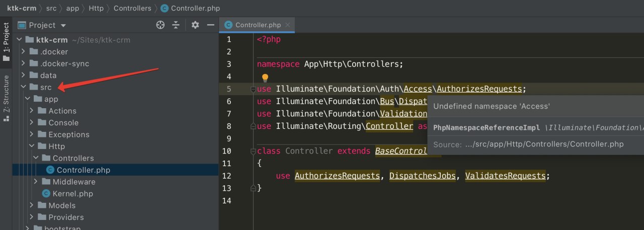Select the Models folder in tree
The width and height of the screenshot is (644, 230).
pyautogui.click(x=62, y=205)
